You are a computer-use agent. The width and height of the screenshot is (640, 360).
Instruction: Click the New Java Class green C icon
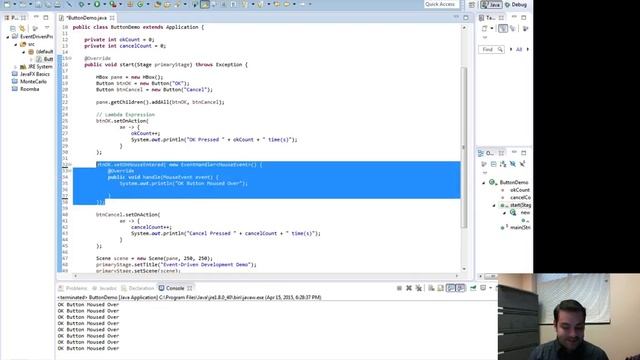pyautogui.click(x=140, y=4)
